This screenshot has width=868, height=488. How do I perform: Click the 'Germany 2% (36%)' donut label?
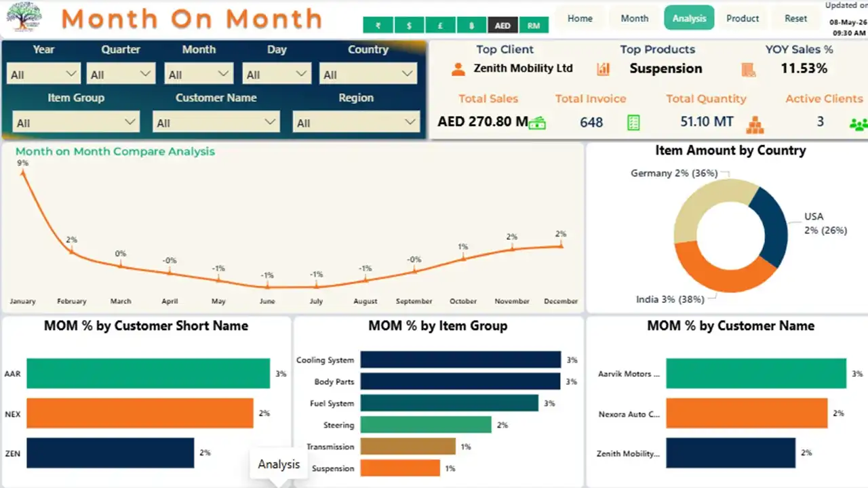674,174
